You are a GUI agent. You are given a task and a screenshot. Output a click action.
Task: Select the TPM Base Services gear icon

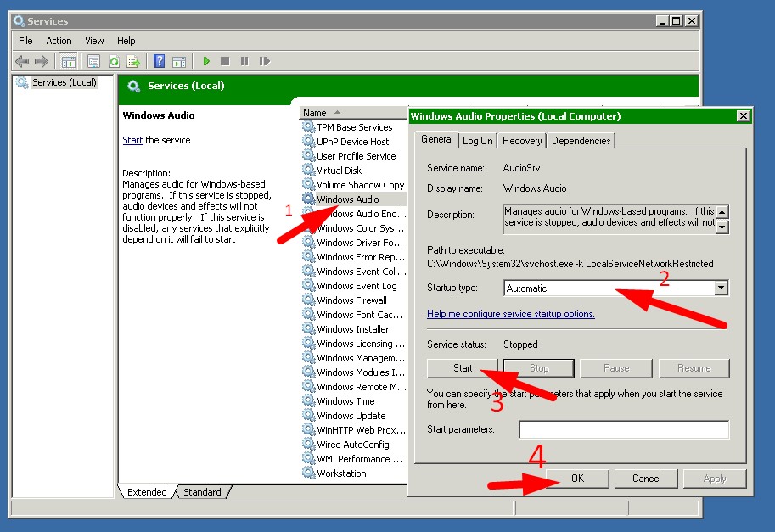309,126
